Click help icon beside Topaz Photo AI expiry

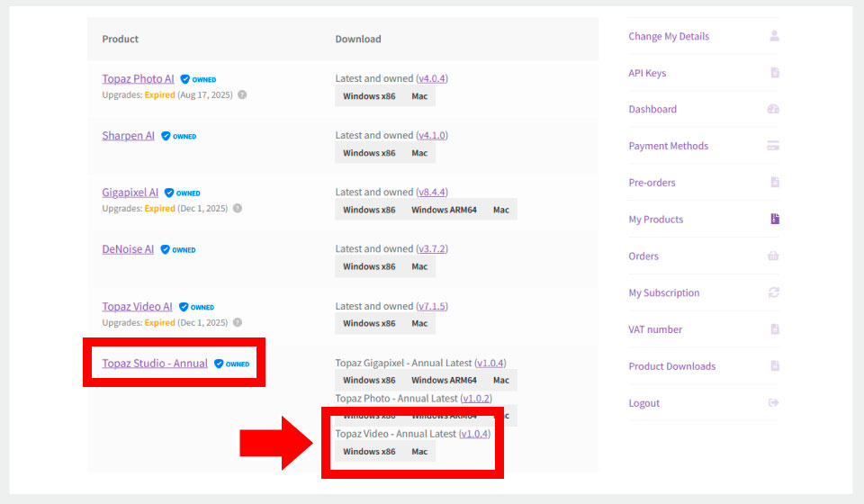click(x=242, y=94)
